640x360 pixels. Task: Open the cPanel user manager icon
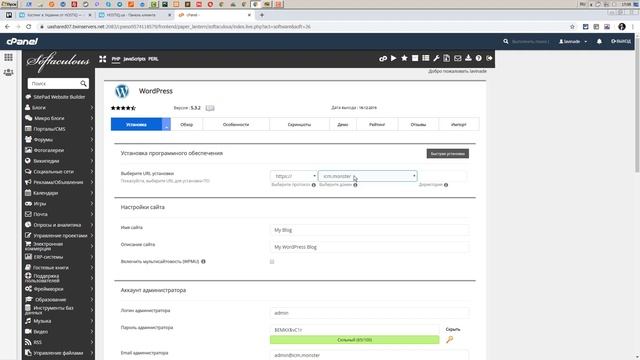tap(8, 73)
